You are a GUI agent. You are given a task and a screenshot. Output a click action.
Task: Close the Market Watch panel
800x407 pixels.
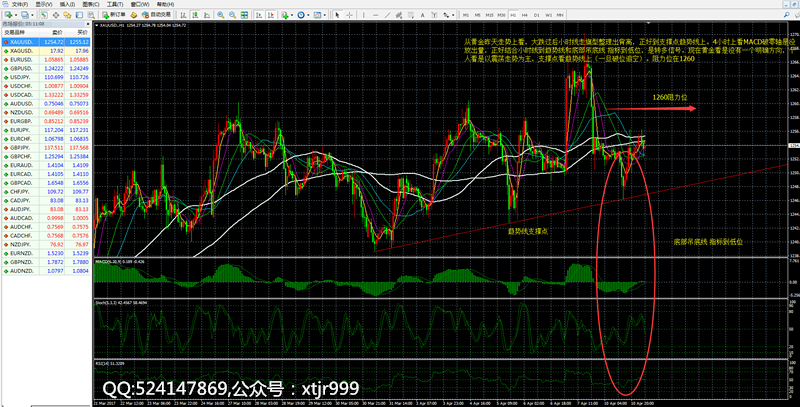[88, 24]
